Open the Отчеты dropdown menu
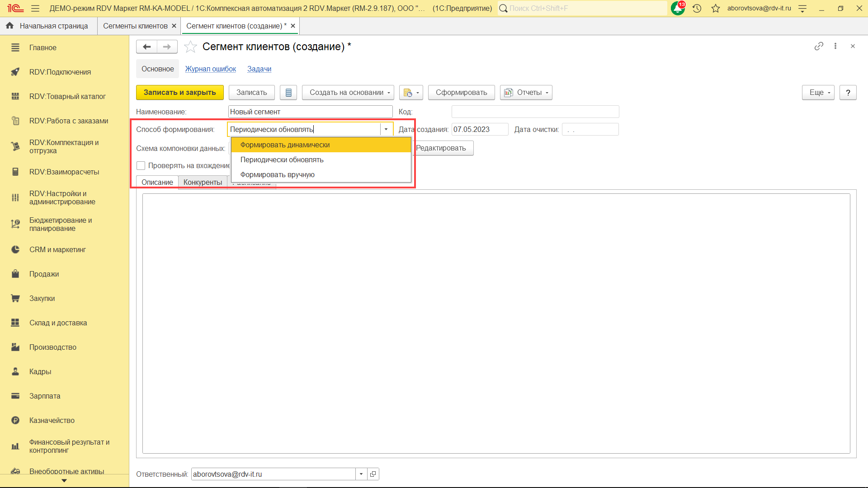868x488 pixels. [526, 92]
